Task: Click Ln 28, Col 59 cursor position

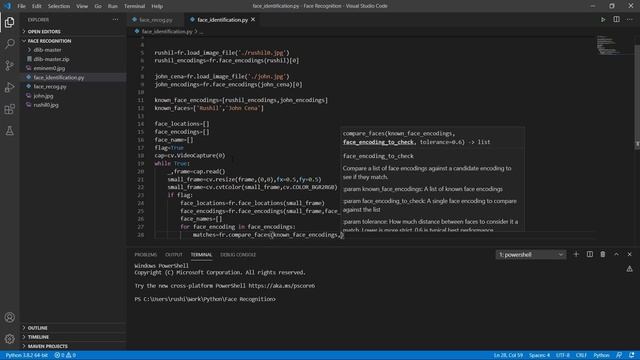Action: point(508,356)
